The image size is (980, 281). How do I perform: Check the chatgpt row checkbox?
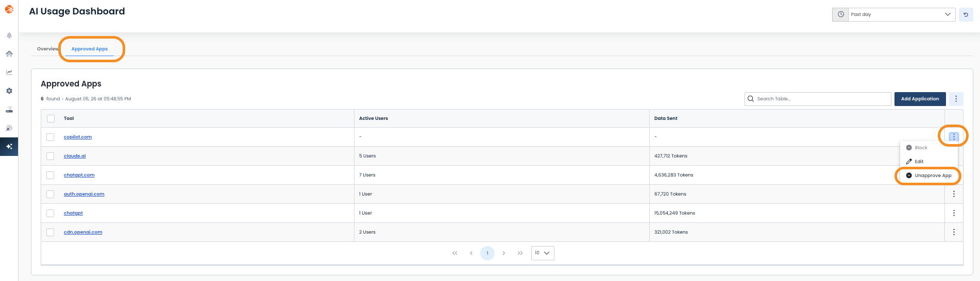[50, 213]
